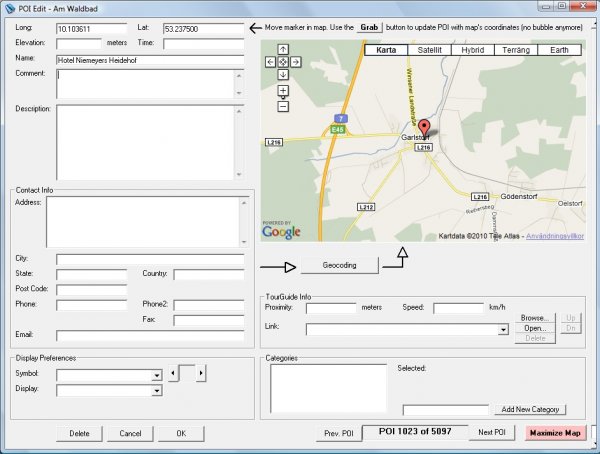The height and width of the screenshot is (454, 600).
Task: Click the Open... button
Action: 535,328
